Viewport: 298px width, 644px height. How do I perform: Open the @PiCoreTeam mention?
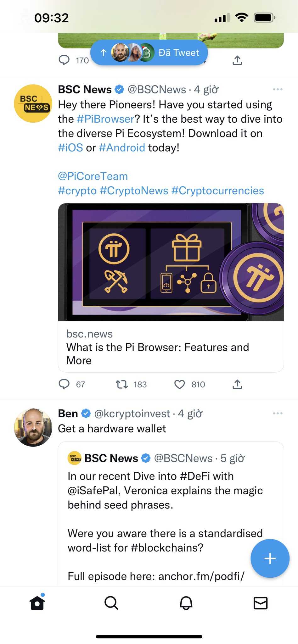click(x=93, y=176)
